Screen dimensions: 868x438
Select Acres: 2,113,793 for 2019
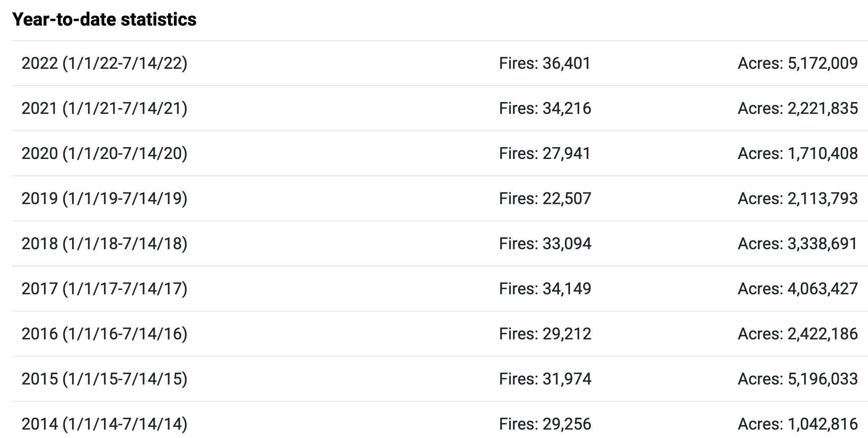tap(798, 198)
